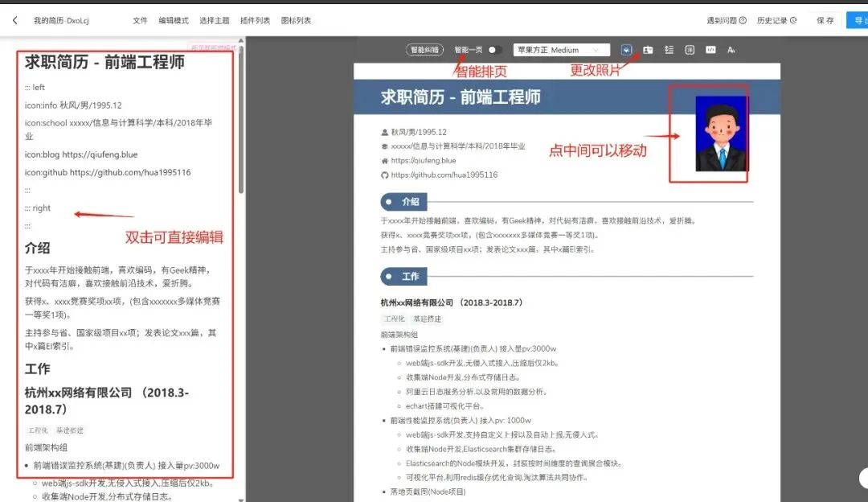Open the 文件 menu
Screen dimensions: 868x502
[x=140, y=20]
